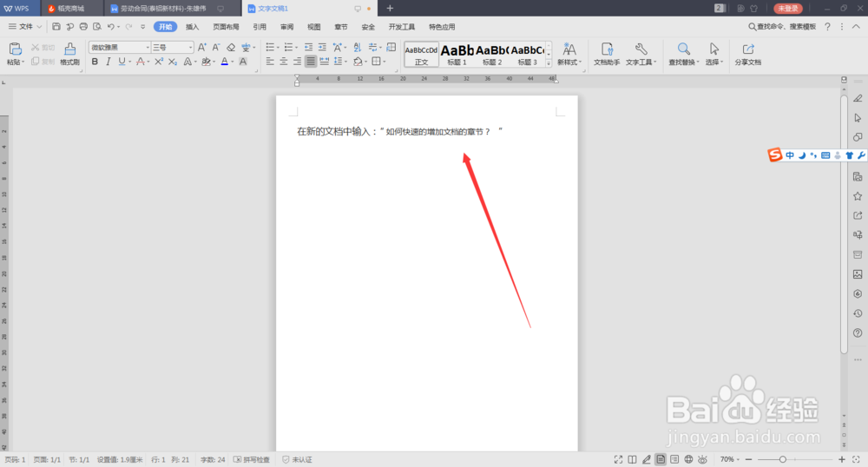Open the bullet list dropdown
This screenshot has height=467, width=868.
[x=279, y=48]
